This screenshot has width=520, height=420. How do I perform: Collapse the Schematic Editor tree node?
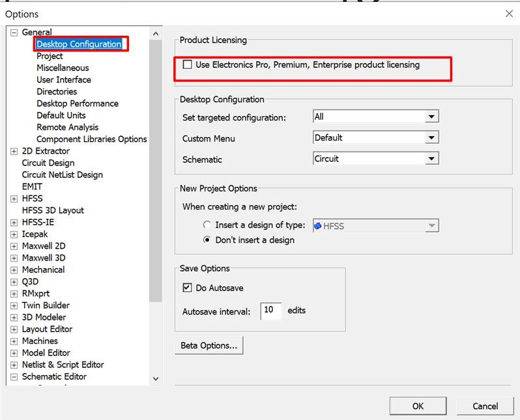(x=14, y=377)
